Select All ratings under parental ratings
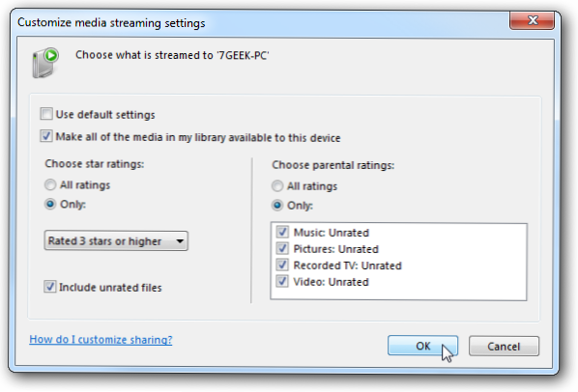578x392 pixels. 277,186
